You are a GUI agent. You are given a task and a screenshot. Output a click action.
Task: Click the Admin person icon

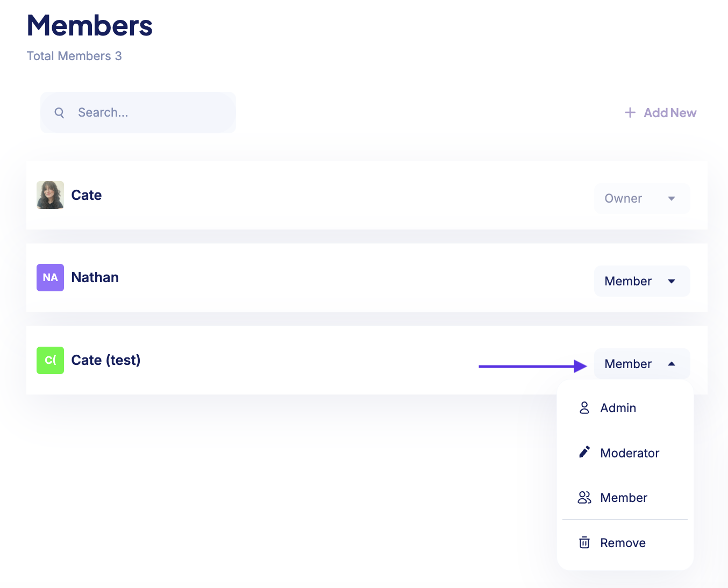pos(584,408)
